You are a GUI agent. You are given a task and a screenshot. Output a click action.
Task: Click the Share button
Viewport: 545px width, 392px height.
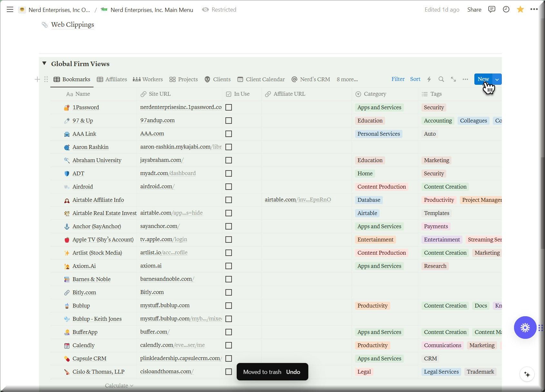pos(474,10)
